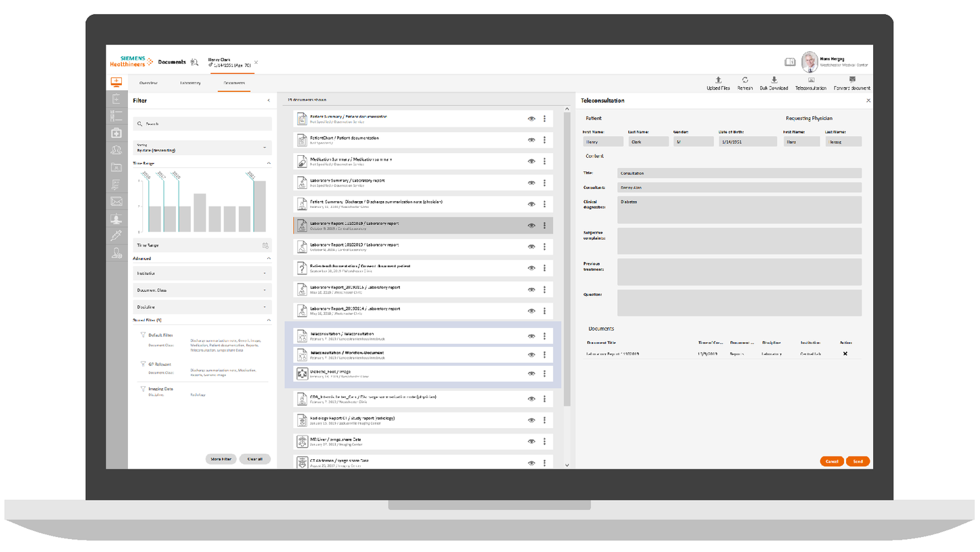Click the Send button
This screenshot has width=980, height=552.
(x=857, y=461)
